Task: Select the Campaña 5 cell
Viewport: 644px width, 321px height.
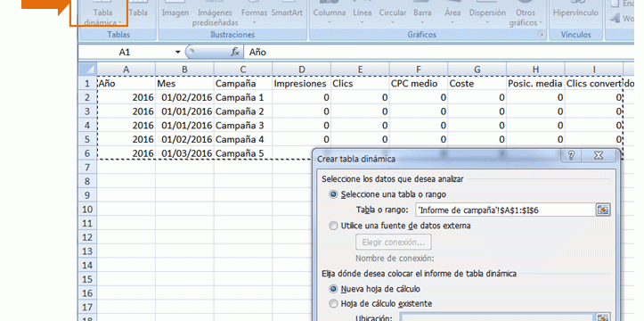Action: [x=243, y=153]
